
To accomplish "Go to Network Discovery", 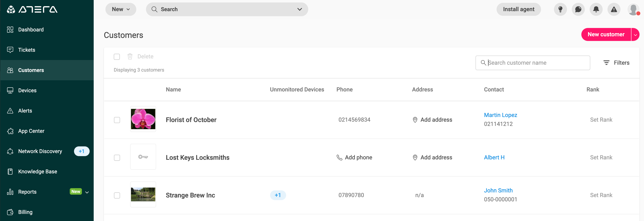I will tap(40, 151).
